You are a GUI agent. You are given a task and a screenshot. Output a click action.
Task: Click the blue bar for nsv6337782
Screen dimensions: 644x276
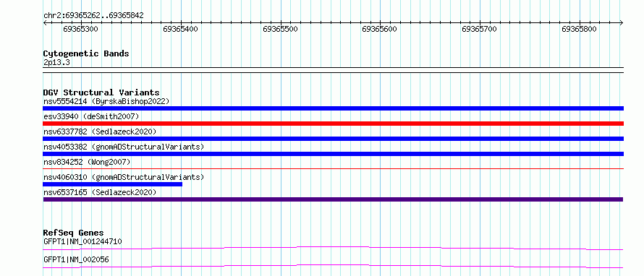(x=333, y=139)
